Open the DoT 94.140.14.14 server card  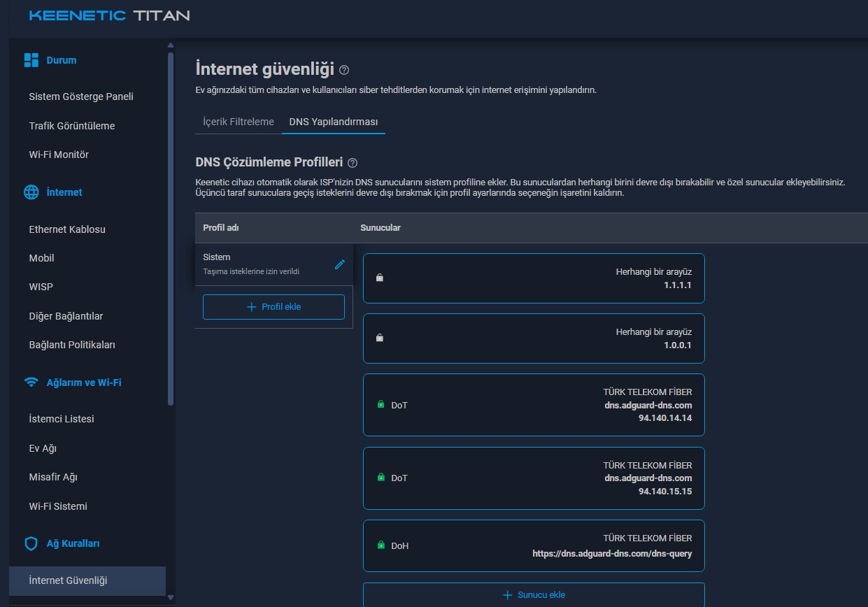point(534,405)
